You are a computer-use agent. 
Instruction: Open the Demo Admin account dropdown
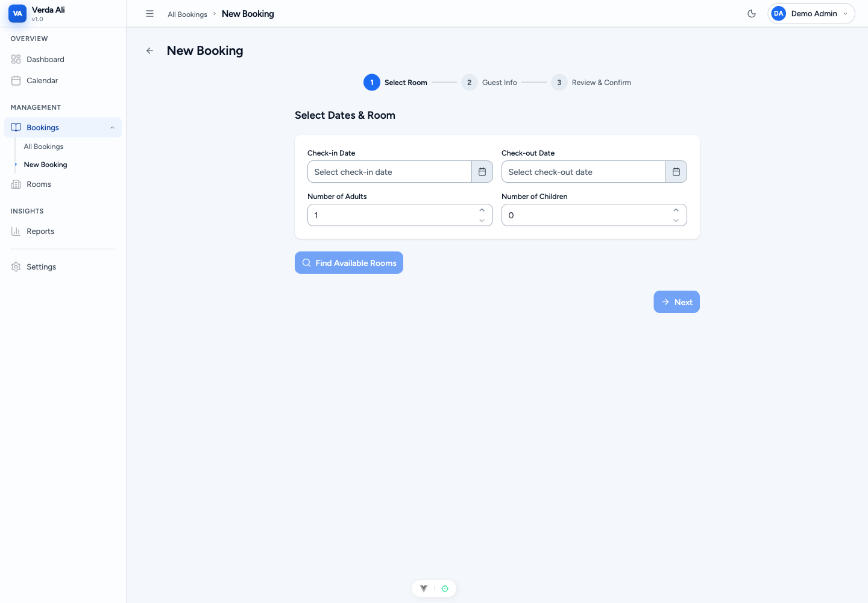click(811, 13)
